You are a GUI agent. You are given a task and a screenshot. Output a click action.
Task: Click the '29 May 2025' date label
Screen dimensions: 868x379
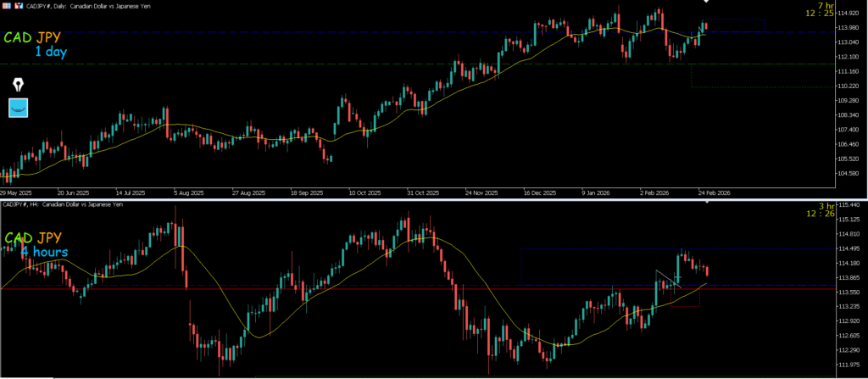[x=16, y=193]
